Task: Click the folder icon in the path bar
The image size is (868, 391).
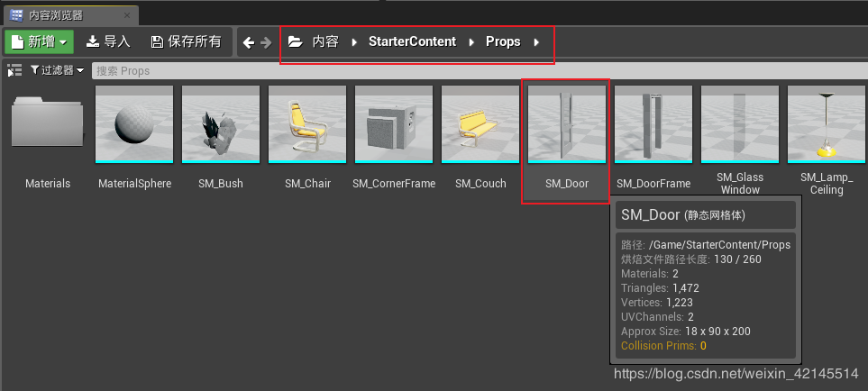Action: pos(295,42)
